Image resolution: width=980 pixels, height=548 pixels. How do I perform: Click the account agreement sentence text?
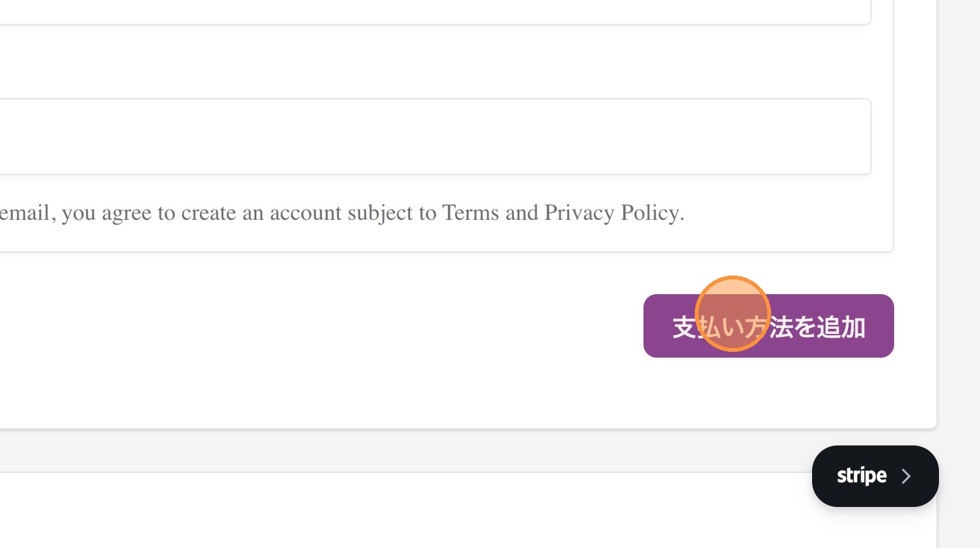[340, 213]
